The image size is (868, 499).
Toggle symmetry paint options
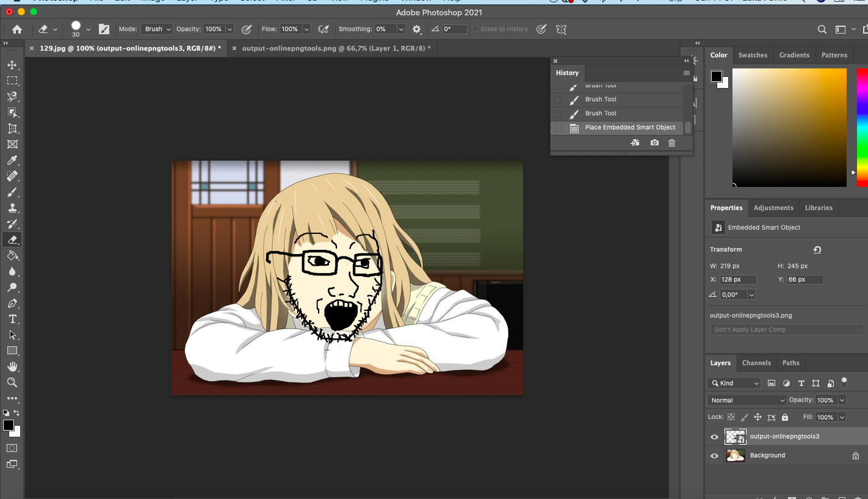562,29
